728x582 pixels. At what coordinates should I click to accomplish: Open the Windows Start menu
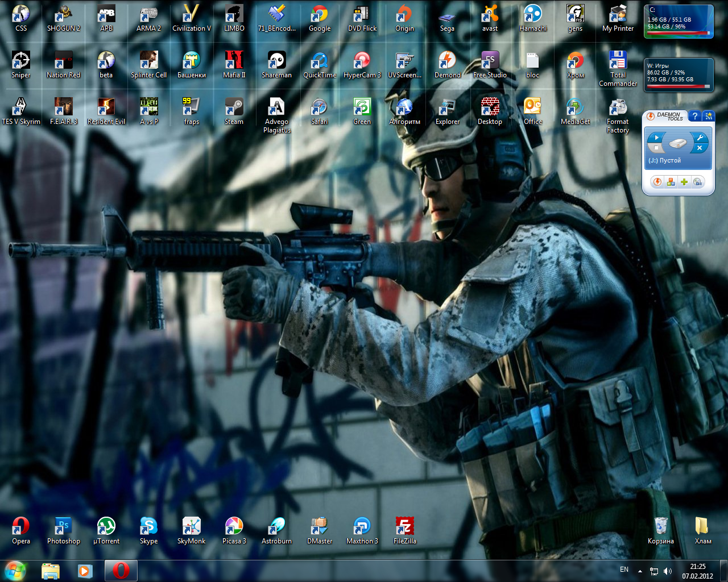point(15,571)
